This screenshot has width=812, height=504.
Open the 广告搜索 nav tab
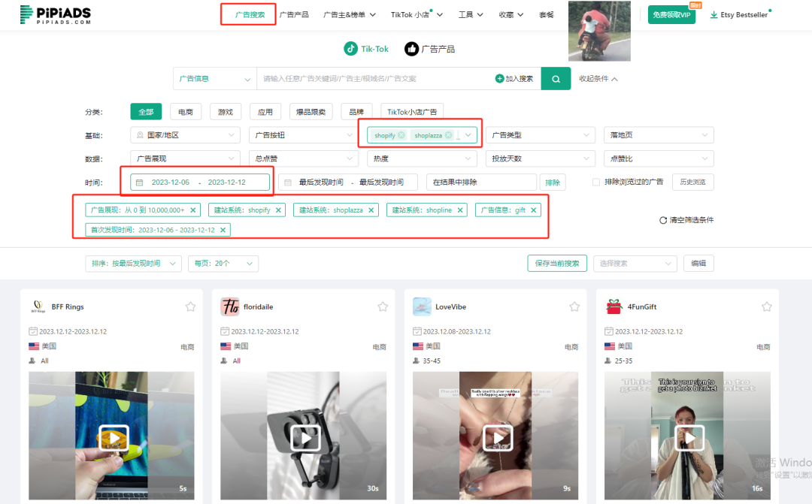pyautogui.click(x=250, y=14)
